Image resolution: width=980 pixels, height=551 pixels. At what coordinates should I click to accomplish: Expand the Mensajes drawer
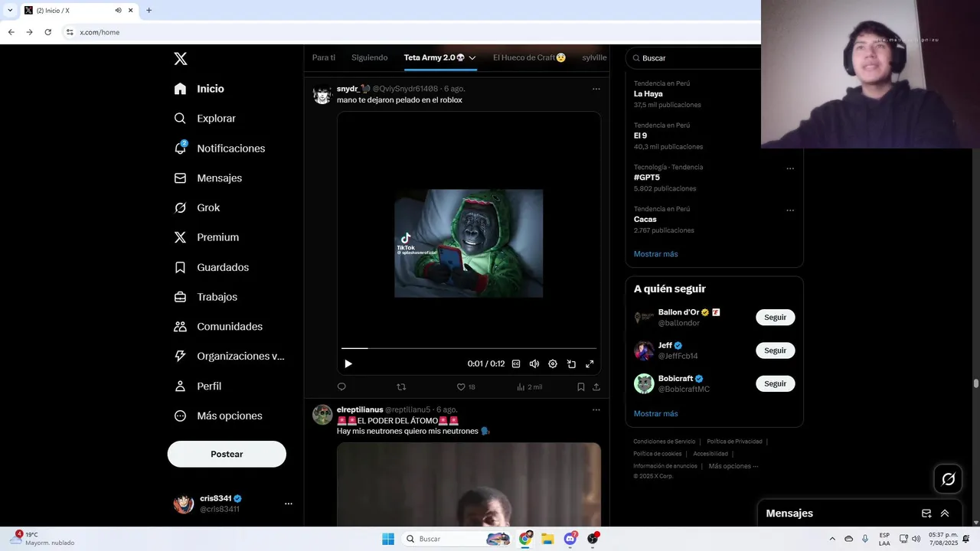pyautogui.click(x=945, y=514)
